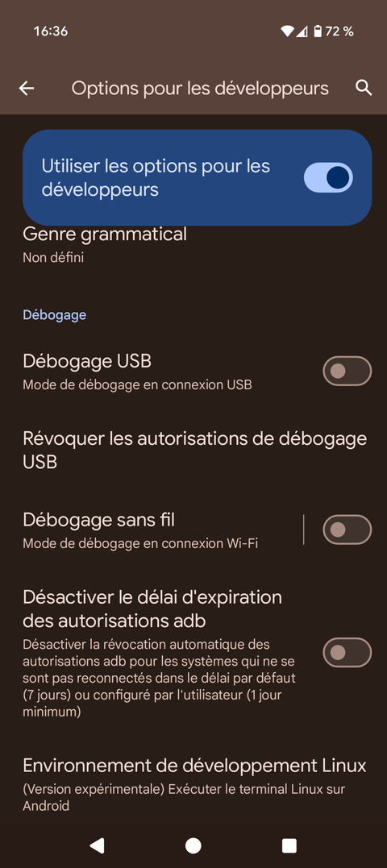Tap the Débogage section header

(54, 315)
